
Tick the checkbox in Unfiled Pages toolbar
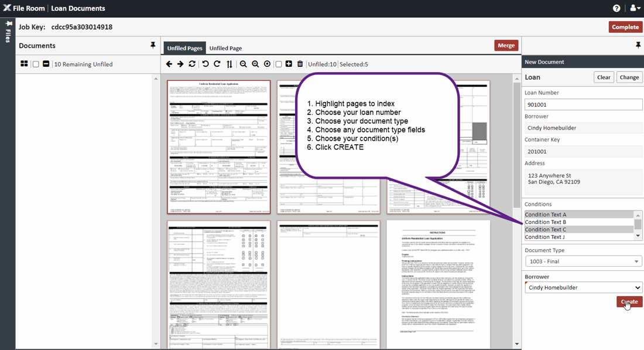pyautogui.click(x=279, y=64)
